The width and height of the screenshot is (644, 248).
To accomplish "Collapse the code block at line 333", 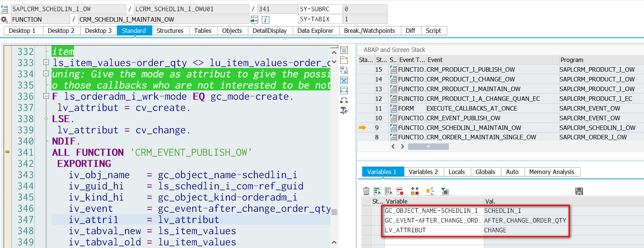I will (x=46, y=62).
